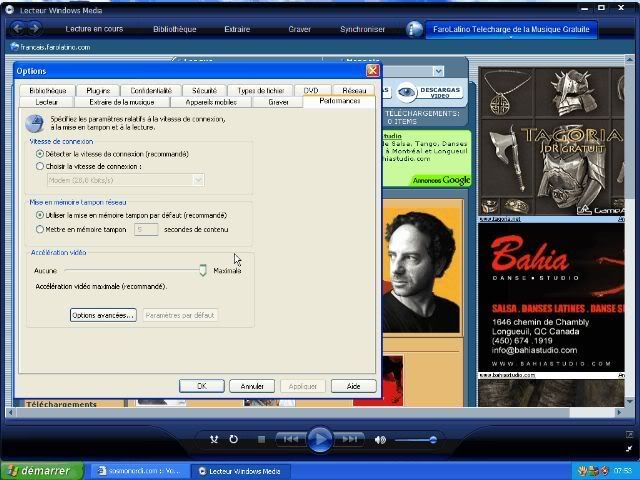The height and width of the screenshot is (480, 640).
Task: Select the Performances tab
Action: coord(339,101)
